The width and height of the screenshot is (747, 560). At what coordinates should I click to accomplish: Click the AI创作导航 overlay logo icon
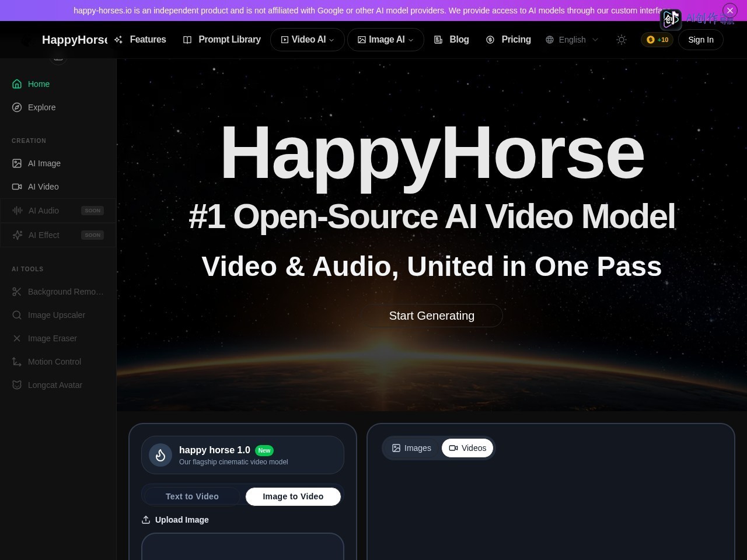(671, 19)
